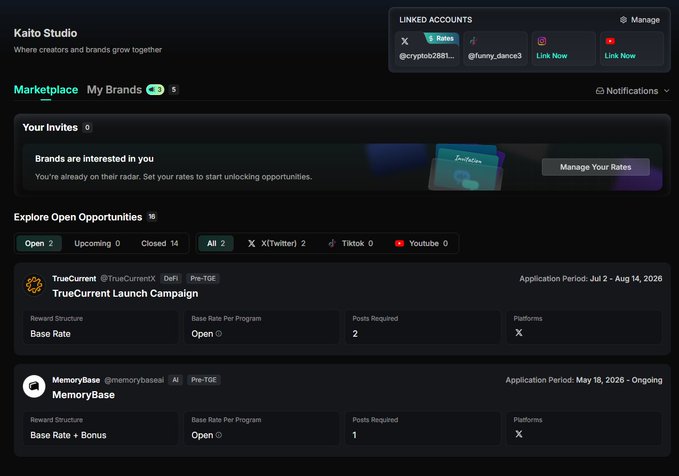Screen dimensions: 679x476
Task: Filter opportunities by Open status
Action: click(39, 243)
